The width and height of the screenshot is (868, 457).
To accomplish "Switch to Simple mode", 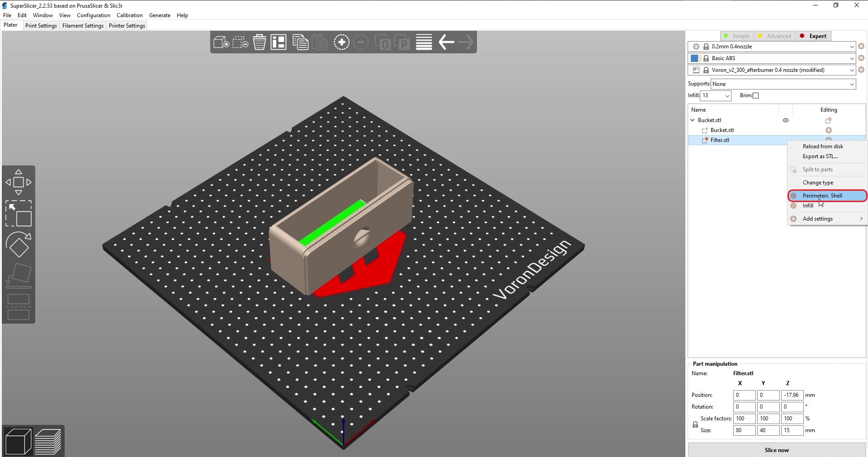I will tap(736, 36).
